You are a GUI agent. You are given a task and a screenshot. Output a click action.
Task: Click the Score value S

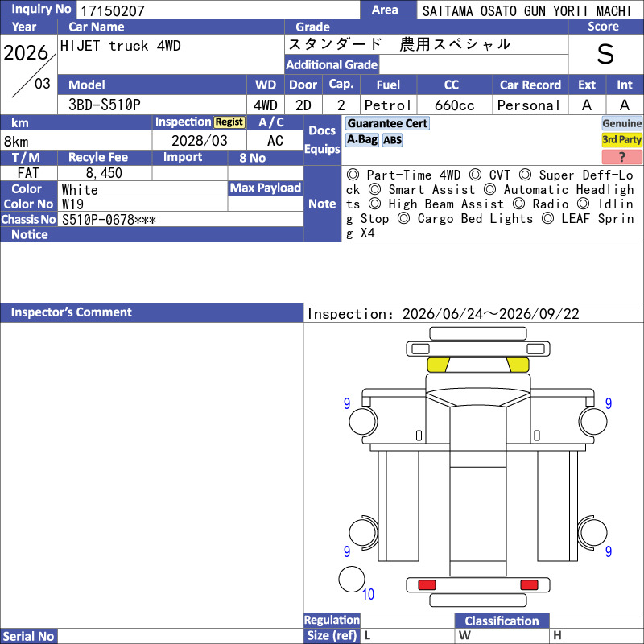(x=605, y=54)
